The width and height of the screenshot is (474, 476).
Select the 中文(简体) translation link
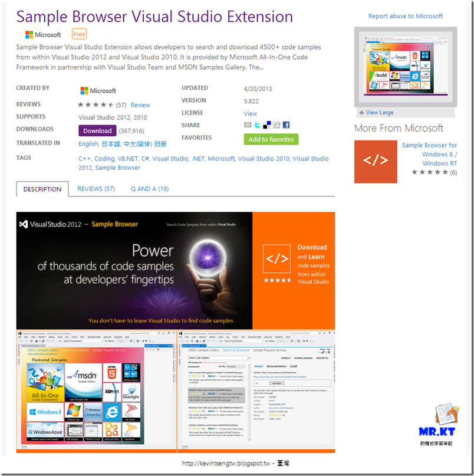tap(138, 144)
